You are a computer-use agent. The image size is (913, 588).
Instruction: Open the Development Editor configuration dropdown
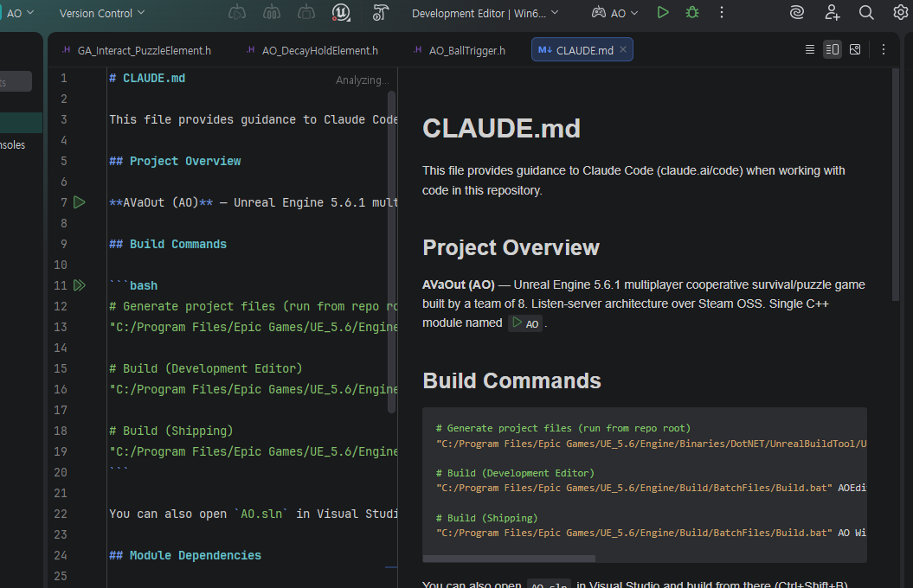485,13
